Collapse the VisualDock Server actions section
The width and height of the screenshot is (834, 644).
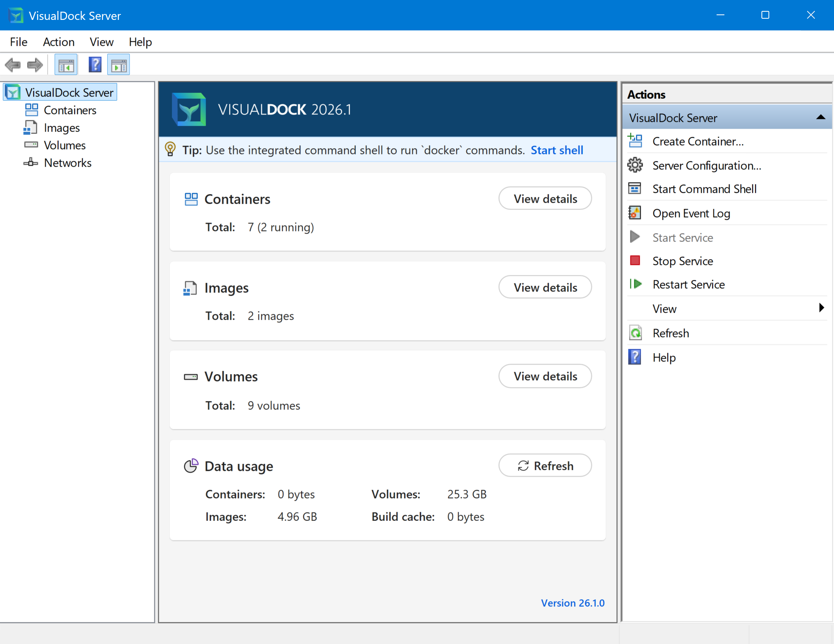[820, 118]
